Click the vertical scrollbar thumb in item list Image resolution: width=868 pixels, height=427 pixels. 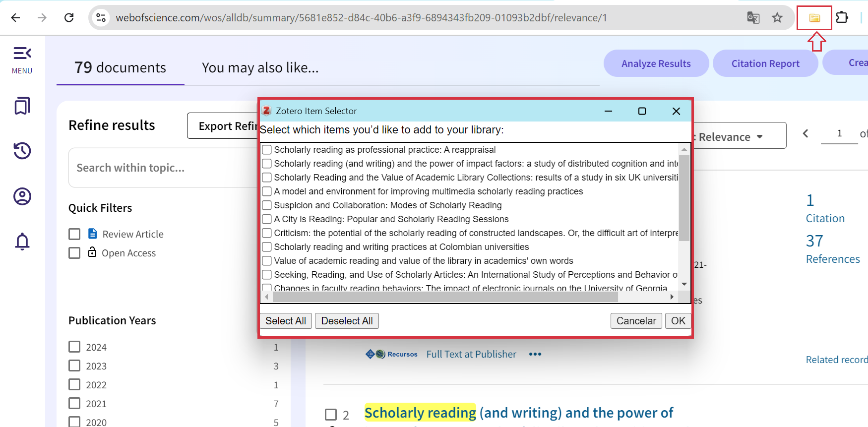tap(684, 198)
